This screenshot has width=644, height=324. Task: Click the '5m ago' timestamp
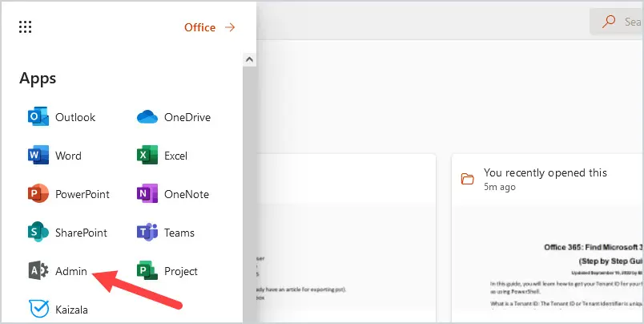click(500, 187)
